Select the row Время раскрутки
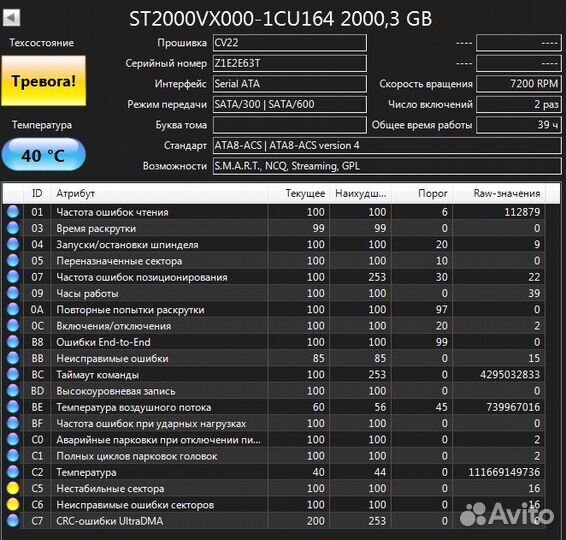566x540 pixels. point(274,228)
